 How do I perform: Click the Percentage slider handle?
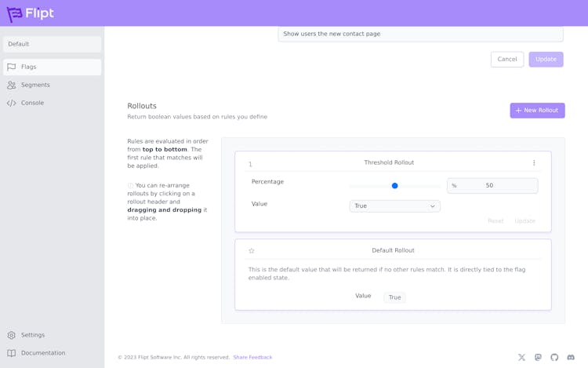click(394, 186)
